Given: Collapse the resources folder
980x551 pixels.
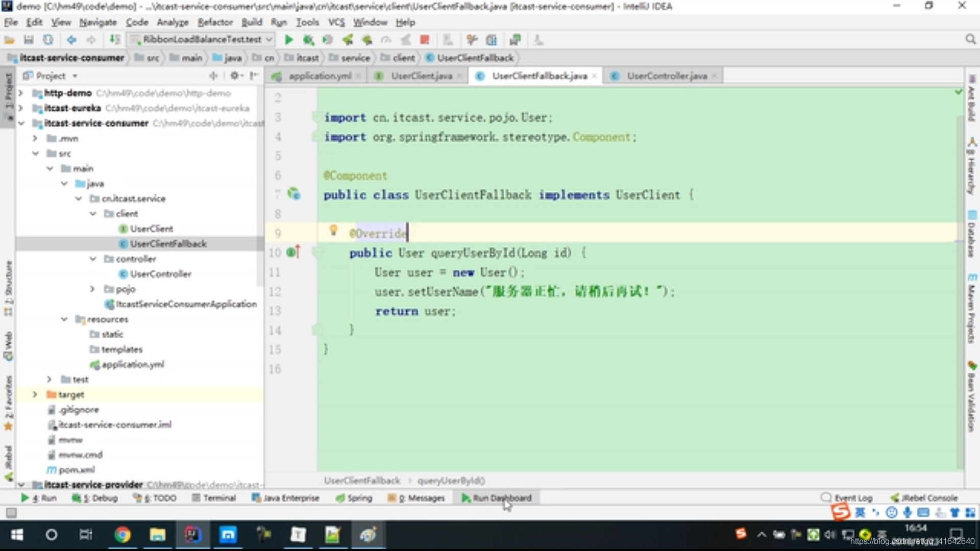Looking at the screenshot, I should (x=64, y=319).
